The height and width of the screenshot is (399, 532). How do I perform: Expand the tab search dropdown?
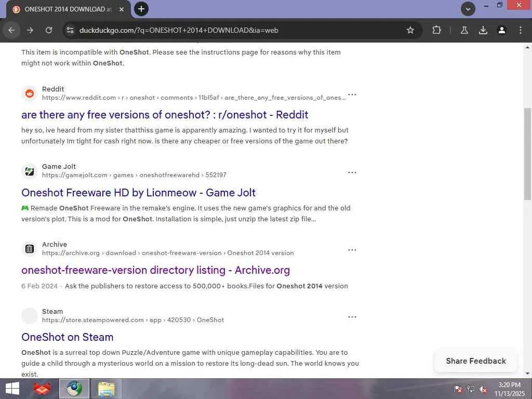pyautogui.click(x=468, y=9)
